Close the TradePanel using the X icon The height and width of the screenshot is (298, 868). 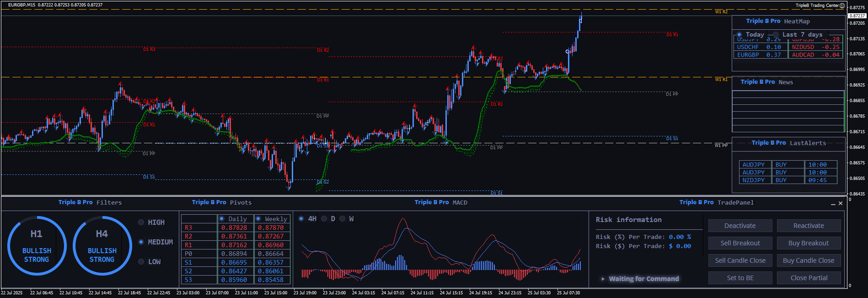pyautogui.click(x=841, y=203)
